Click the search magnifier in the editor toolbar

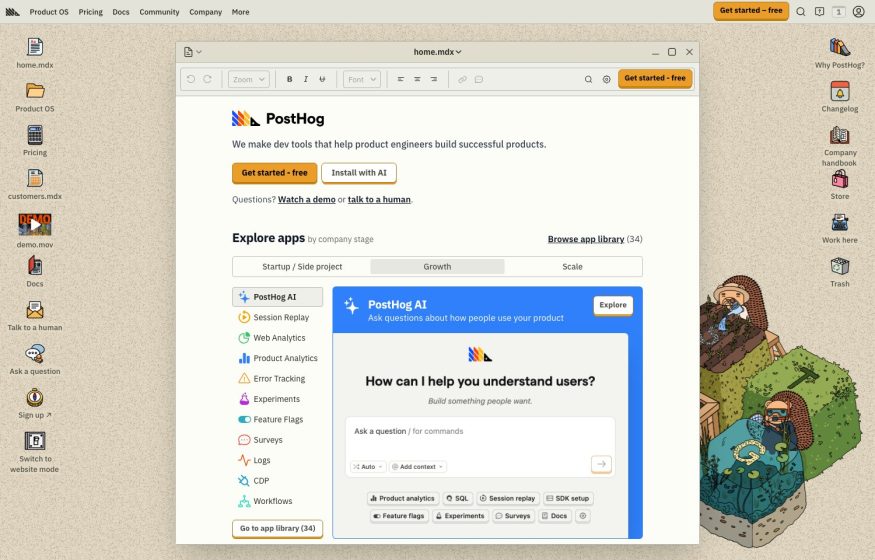pos(588,79)
